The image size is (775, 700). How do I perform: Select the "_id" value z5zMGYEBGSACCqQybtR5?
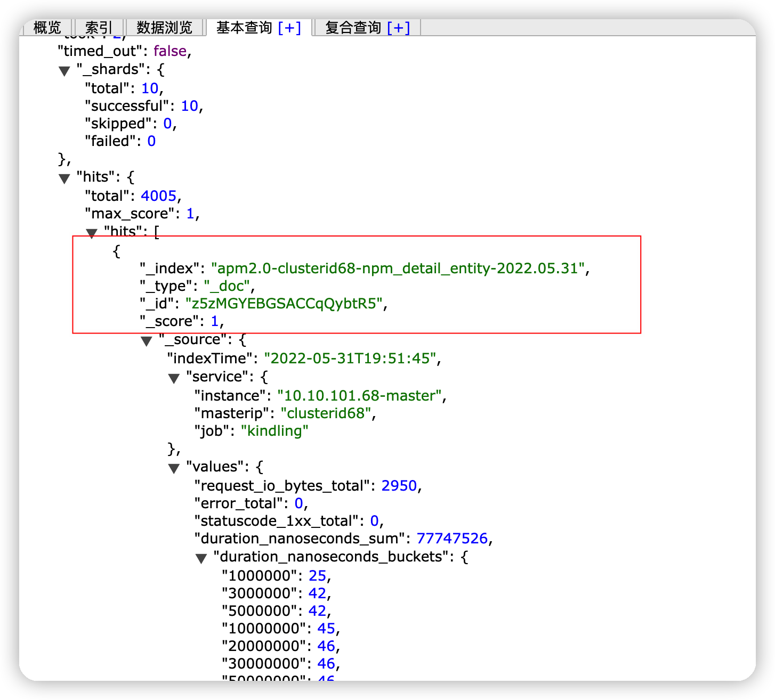284,304
